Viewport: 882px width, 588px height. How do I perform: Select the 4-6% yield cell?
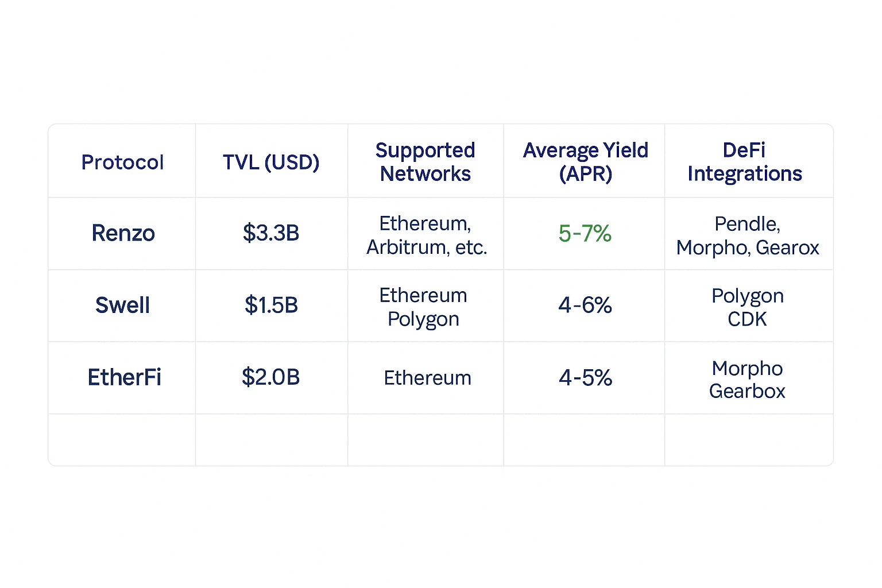click(x=585, y=305)
